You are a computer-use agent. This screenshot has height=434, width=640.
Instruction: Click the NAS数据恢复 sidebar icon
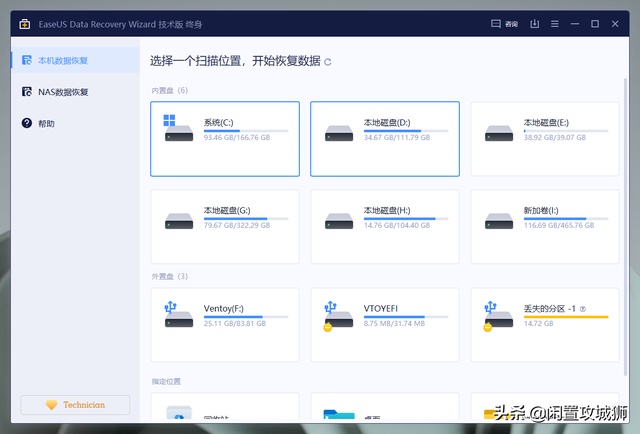(x=27, y=91)
